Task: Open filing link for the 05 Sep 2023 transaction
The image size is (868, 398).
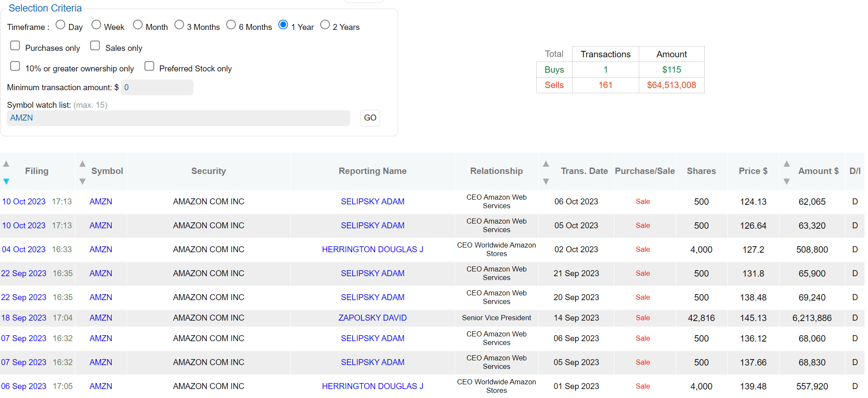Action: [24, 363]
